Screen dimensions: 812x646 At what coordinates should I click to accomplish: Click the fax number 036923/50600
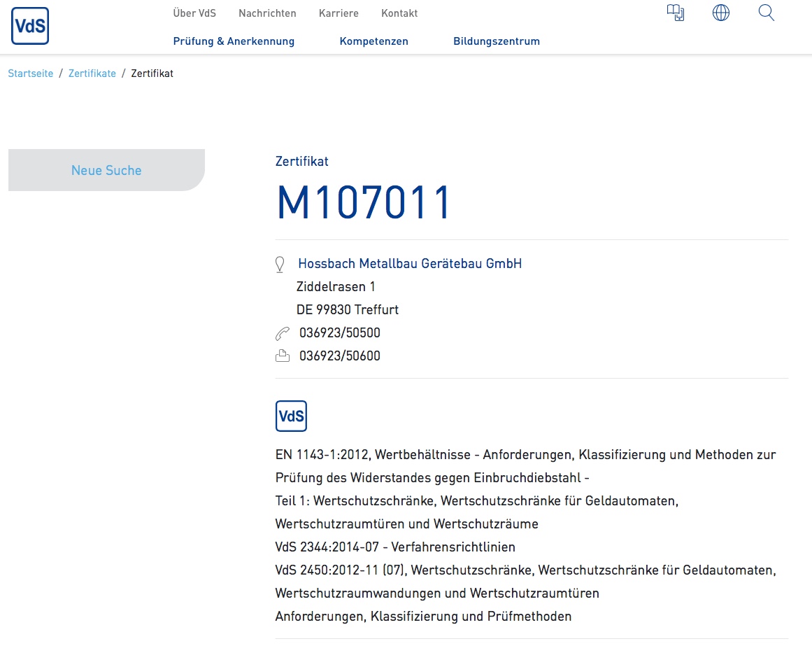(x=340, y=356)
